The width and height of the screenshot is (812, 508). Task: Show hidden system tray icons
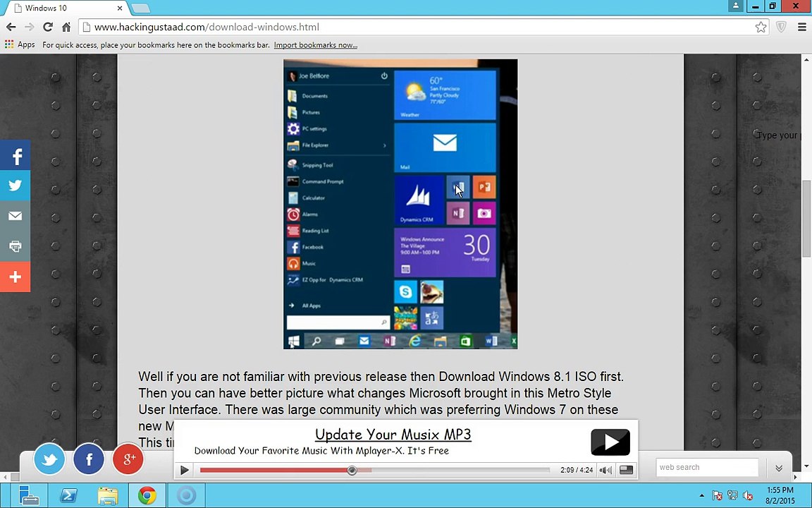tap(702, 495)
